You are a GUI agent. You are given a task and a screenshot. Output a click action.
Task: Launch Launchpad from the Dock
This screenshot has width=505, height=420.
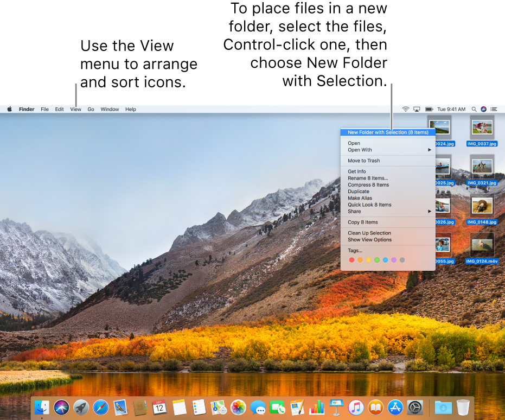81,408
